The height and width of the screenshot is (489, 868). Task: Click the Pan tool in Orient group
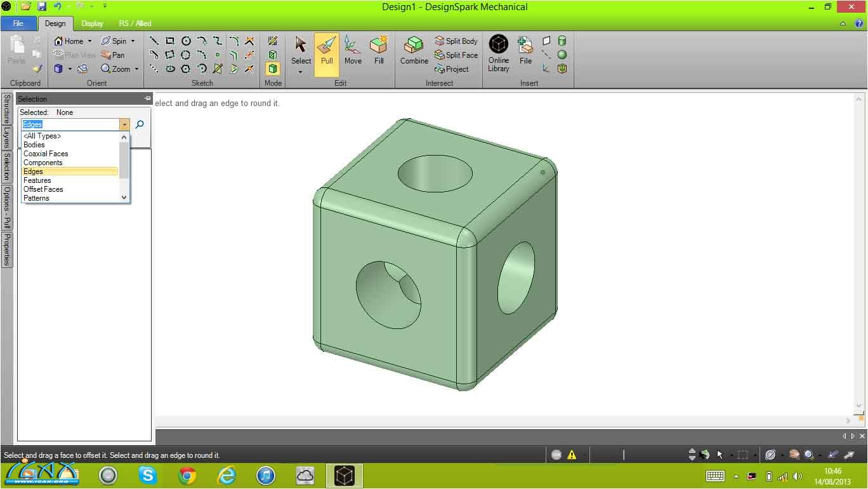point(113,55)
